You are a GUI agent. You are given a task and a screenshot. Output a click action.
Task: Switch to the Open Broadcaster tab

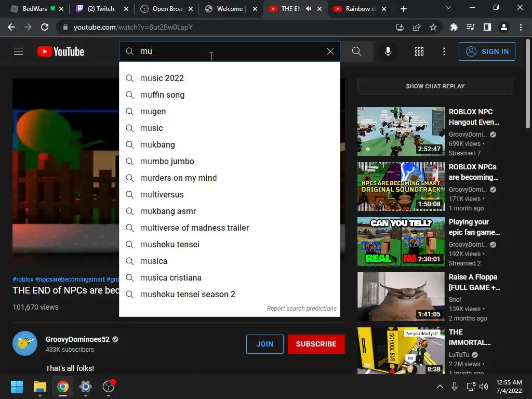pyautogui.click(x=166, y=9)
